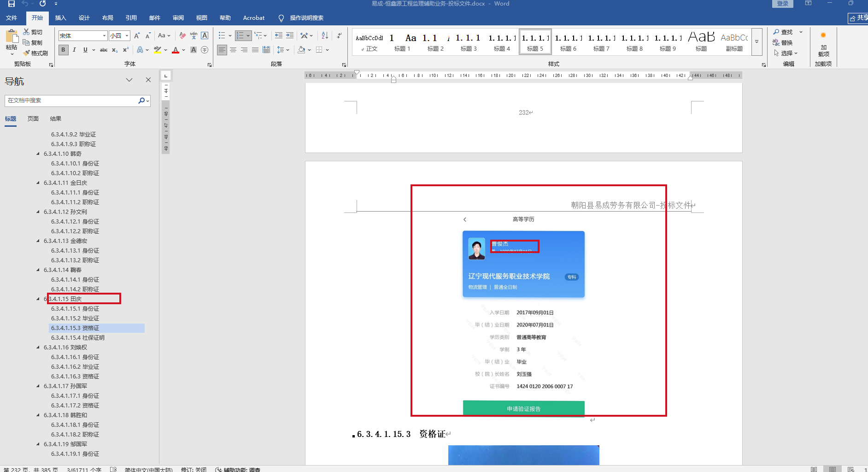Open navigation pane options dropdown arrow

click(x=129, y=80)
